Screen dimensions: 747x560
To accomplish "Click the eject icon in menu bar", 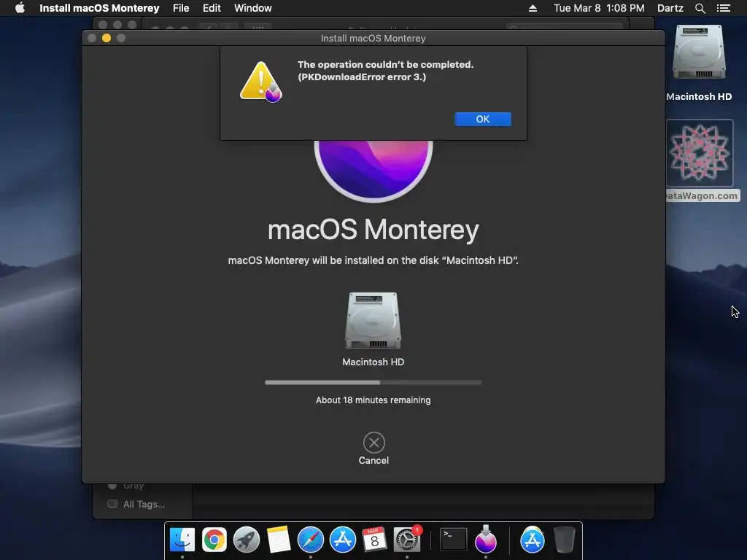I will [533, 8].
